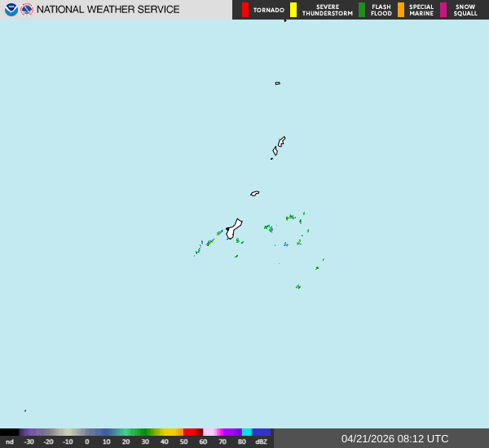The height and width of the screenshot is (448, 489).
Task: Click the northernmost small island outline
Action: (277, 83)
